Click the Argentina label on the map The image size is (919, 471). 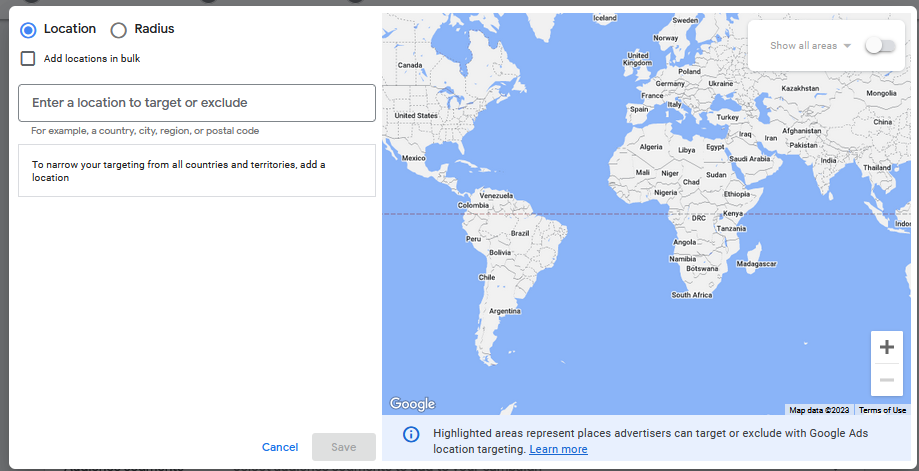[x=505, y=311]
